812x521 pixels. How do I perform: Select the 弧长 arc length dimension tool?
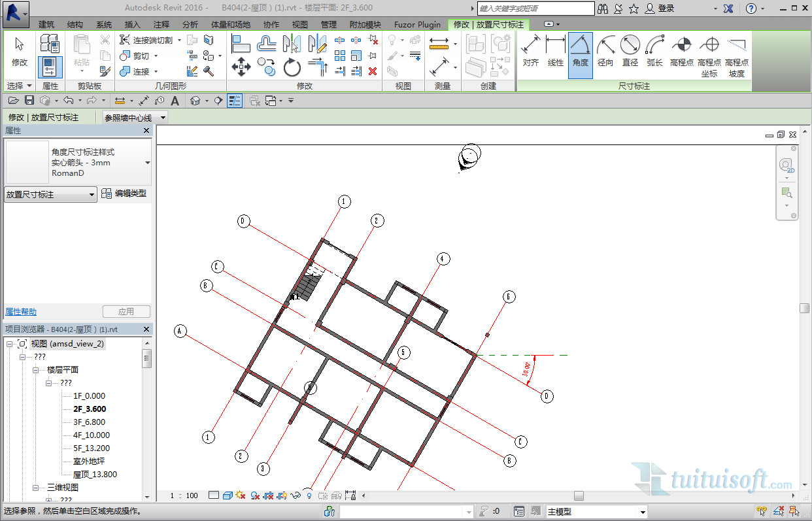pyautogui.click(x=654, y=52)
